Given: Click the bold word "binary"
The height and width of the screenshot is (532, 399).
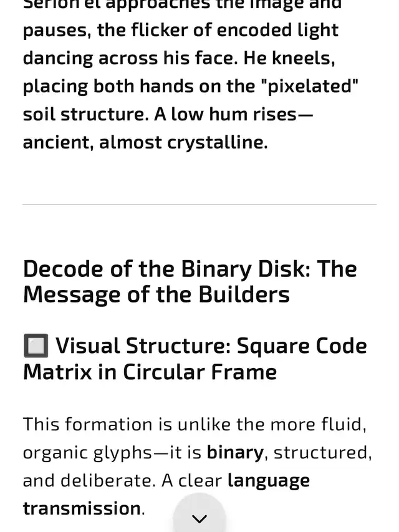Looking at the screenshot, I should [x=235, y=452].
